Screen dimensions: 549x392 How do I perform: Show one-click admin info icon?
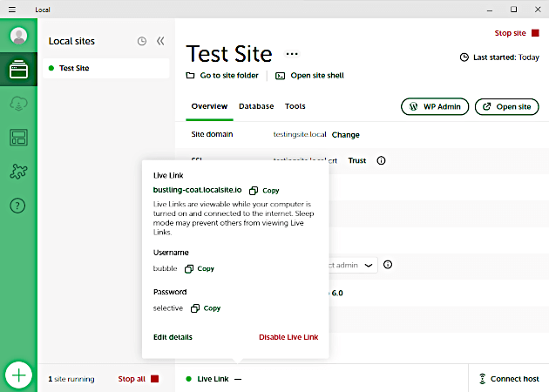[388, 265]
